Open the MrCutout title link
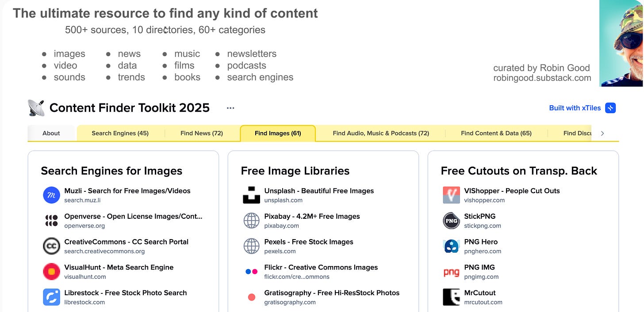This screenshot has width=644, height=312. click(x=480, y=293)
